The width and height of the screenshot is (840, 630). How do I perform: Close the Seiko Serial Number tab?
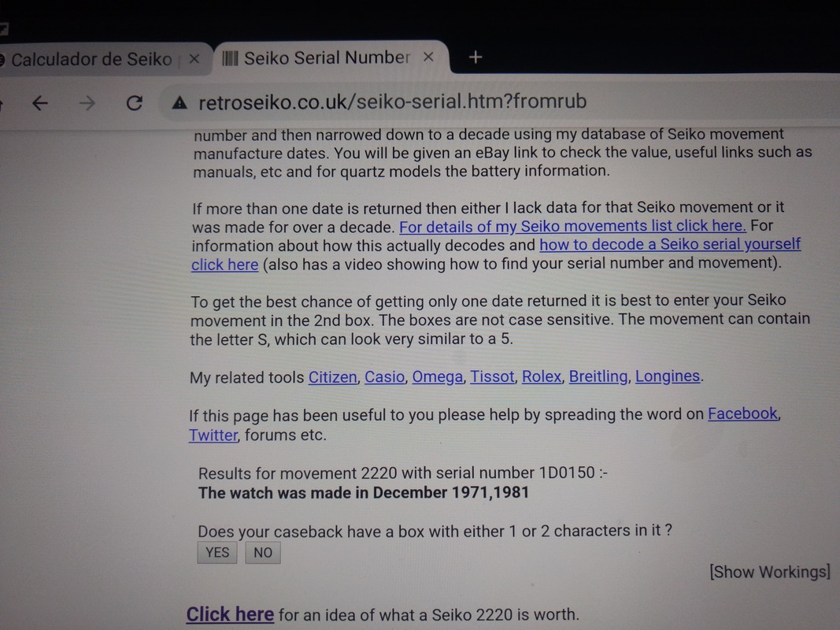coord(428,57)
